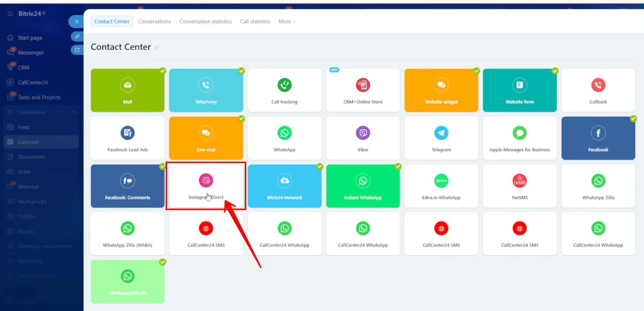Screen dimensions: 644x311
Task: Click the Telegram channel icon
Action: click(441, 133)
